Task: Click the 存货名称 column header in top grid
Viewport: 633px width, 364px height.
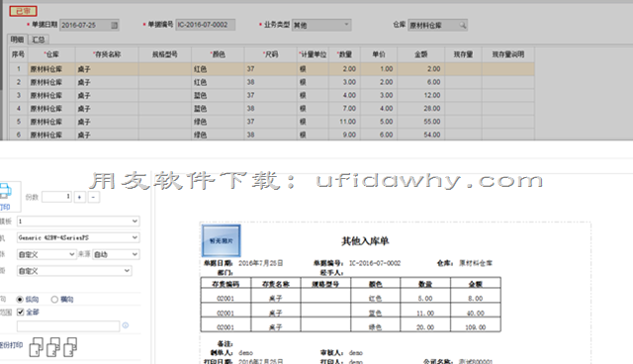Action: click(107, 54)
